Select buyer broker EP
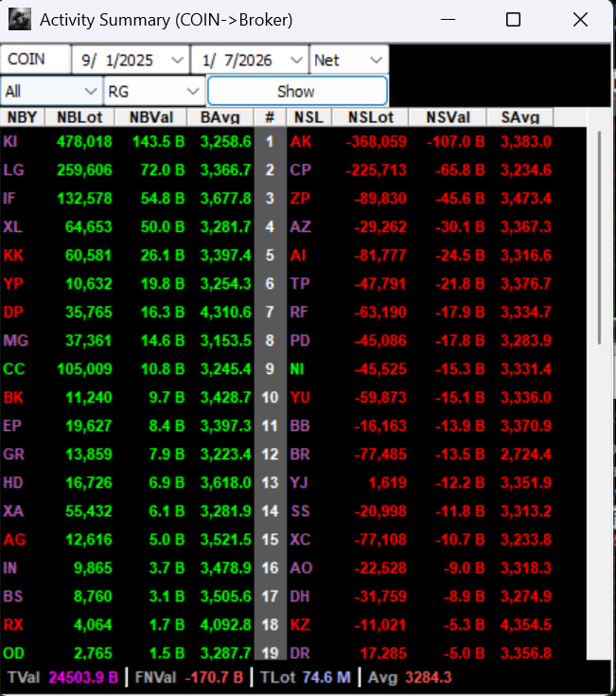Viewport: 616px width, 696px height. (12, 426)
